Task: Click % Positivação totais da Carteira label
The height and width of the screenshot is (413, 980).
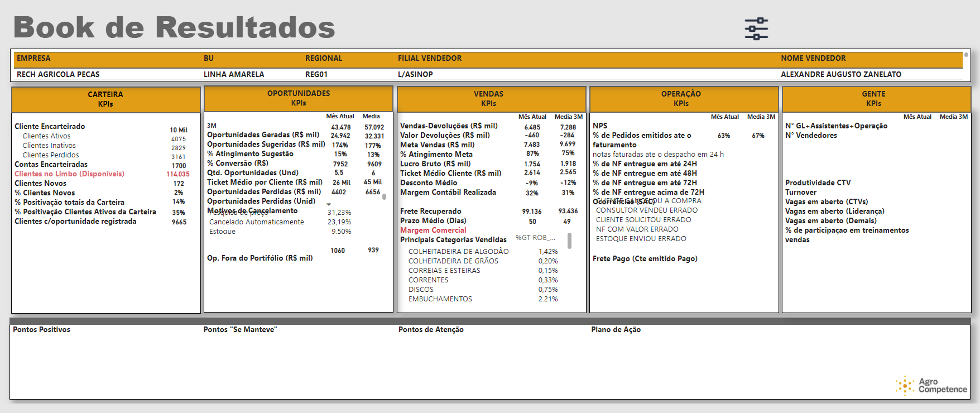Action: click(69, 203)
